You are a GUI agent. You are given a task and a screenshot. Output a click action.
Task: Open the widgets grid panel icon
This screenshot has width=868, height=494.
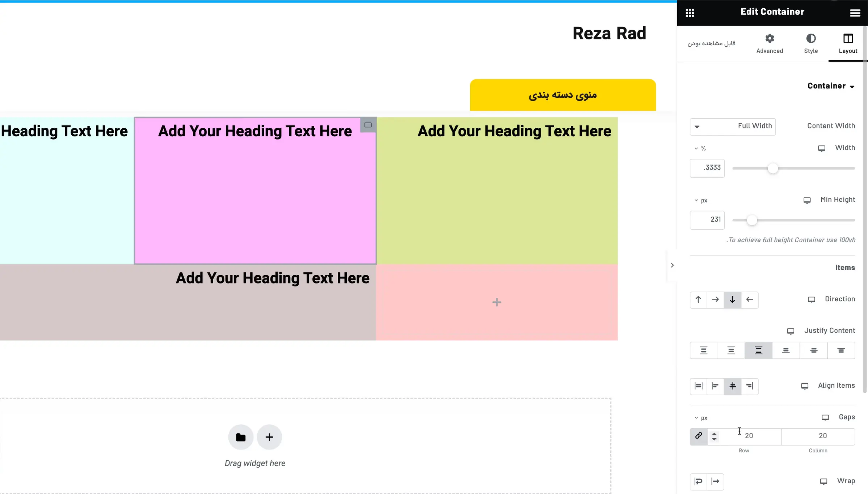(690, 13)
